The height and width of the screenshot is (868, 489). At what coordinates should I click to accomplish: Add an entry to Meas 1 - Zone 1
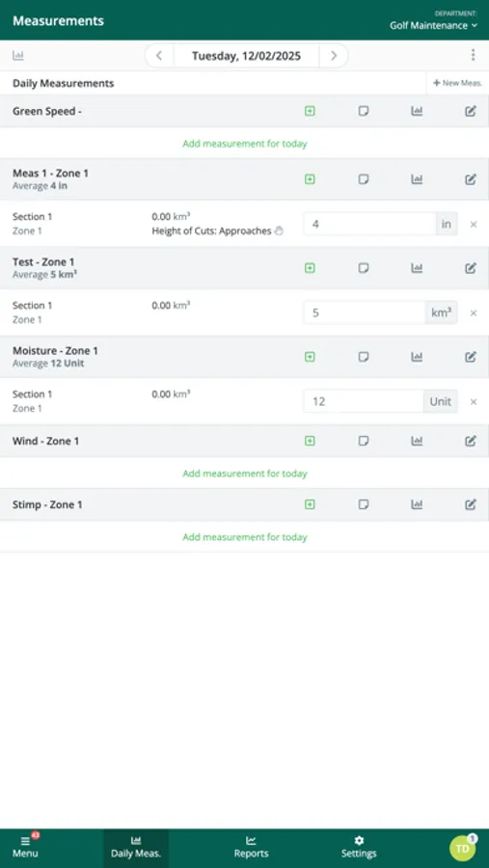(310, 179)
